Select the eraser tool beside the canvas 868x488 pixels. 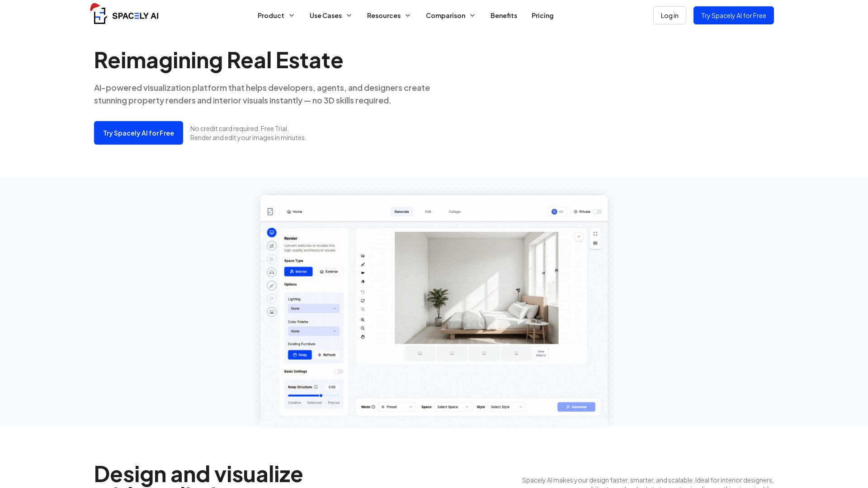pyautogui.click(x=363, y=282)
